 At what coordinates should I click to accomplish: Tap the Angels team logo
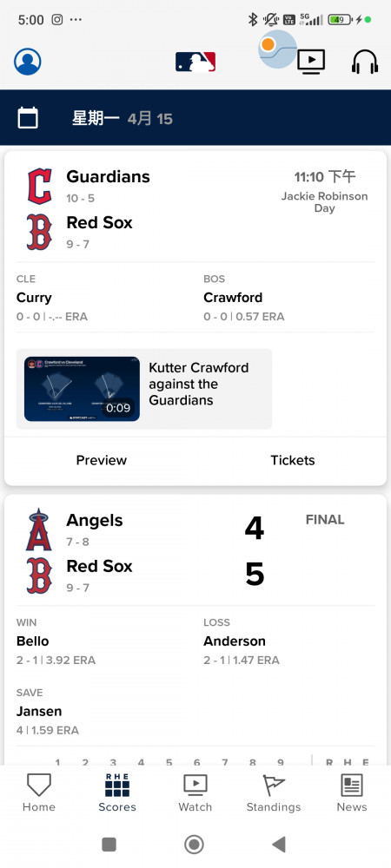39,529
